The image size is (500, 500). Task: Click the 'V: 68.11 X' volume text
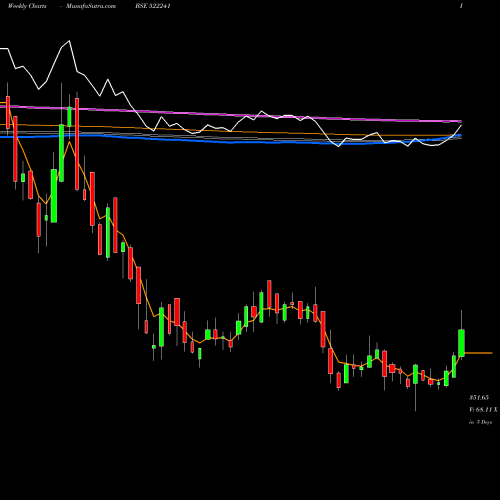[x=483, y=409]
